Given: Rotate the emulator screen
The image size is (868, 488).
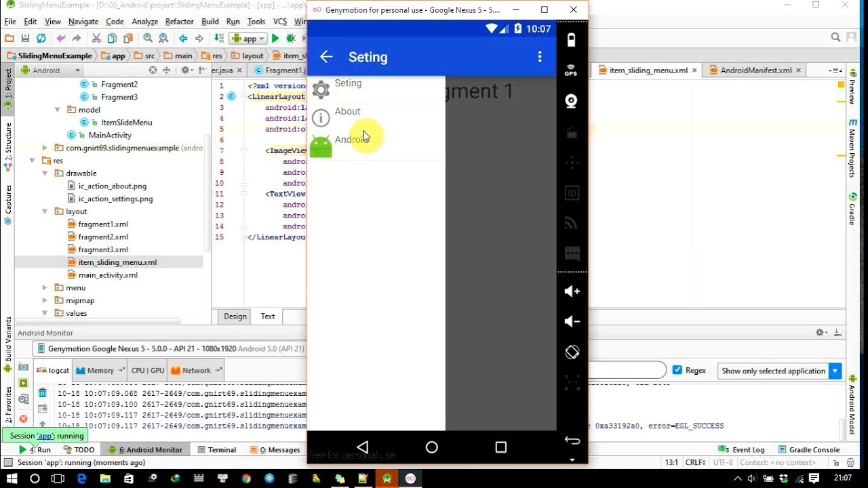Looking at the screenshot, I should 572,352.
